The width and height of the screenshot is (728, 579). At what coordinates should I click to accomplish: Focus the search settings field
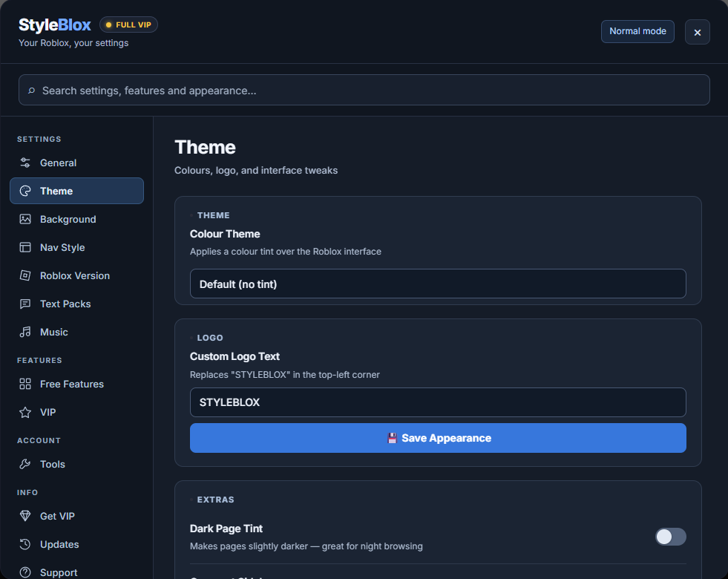364,90
